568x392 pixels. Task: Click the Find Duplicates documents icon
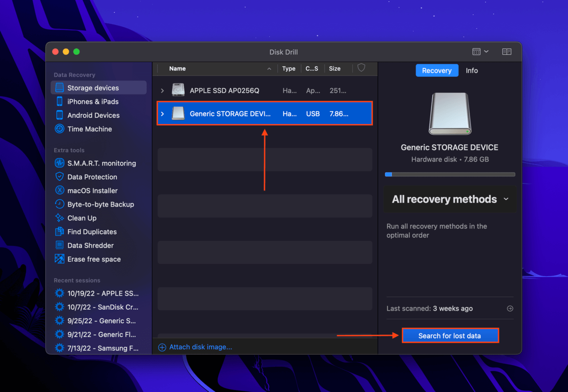[60, 232]
